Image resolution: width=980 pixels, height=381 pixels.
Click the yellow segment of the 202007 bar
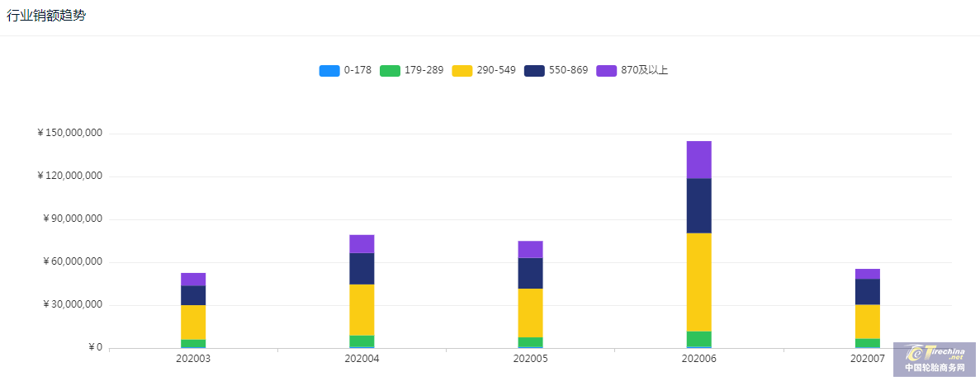[x=868, y=322]
